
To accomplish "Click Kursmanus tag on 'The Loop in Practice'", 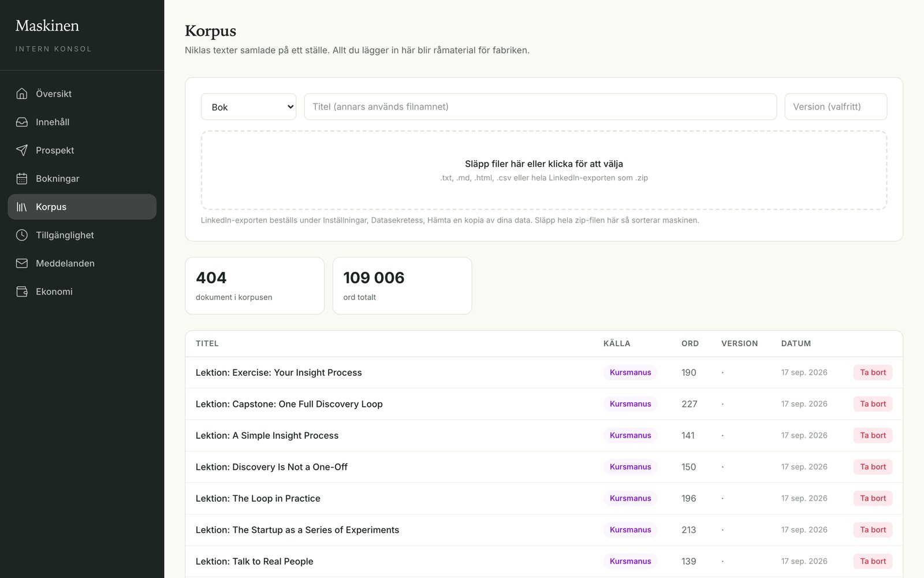I will 630,498.
